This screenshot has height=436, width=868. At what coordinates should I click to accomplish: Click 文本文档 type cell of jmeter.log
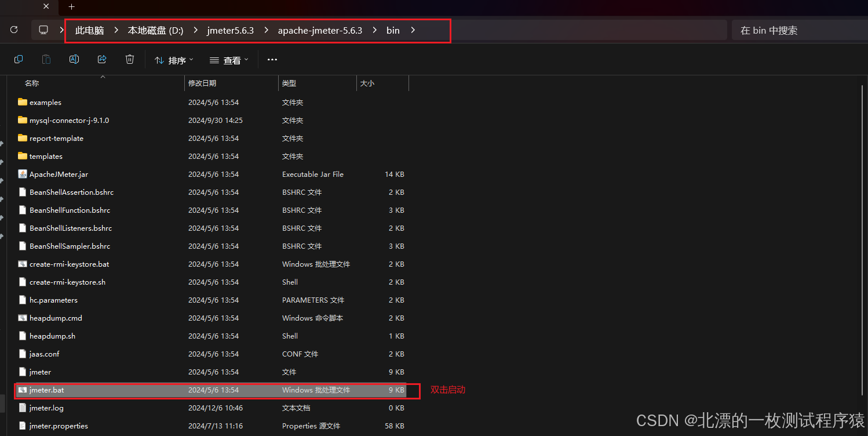click(x=296, y=408)
